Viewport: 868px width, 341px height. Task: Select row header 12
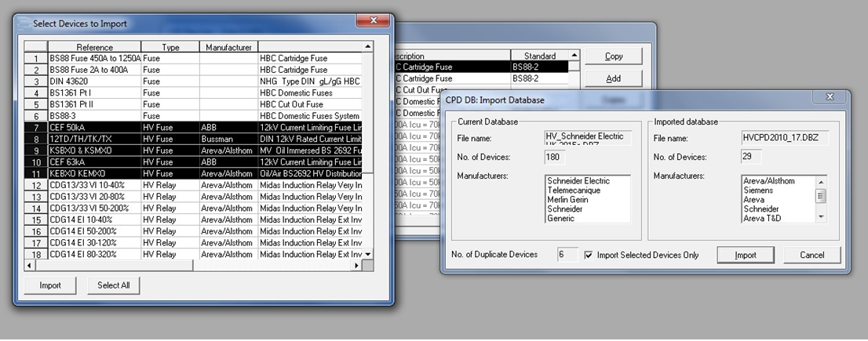pos(36,185)
